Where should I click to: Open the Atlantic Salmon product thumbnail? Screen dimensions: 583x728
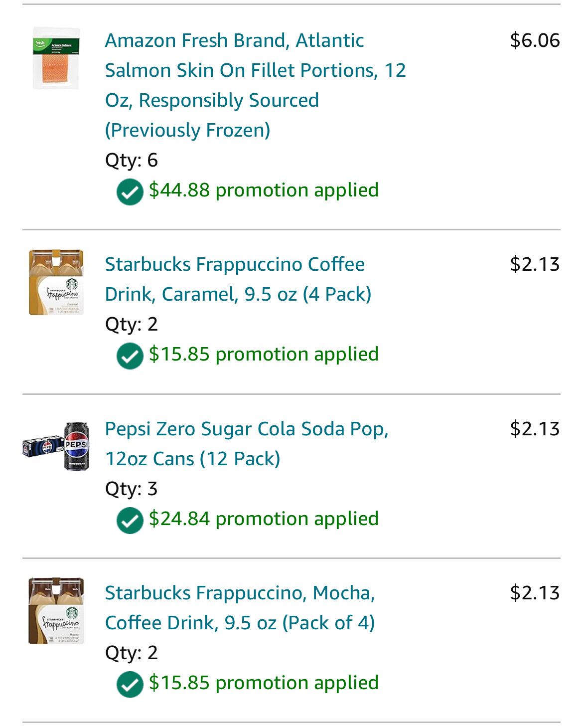click(x=56, y=58)
